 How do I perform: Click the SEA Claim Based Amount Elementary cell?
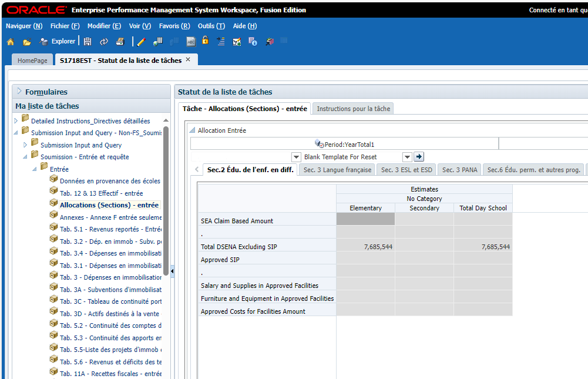tap(365, 220)
